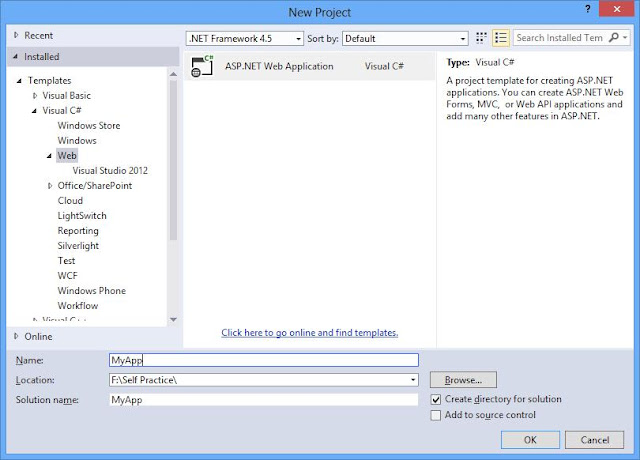Expand the Visual Basic node arrow
The width and height of the screenshot is (640, 460).
[x=35, y=96]
